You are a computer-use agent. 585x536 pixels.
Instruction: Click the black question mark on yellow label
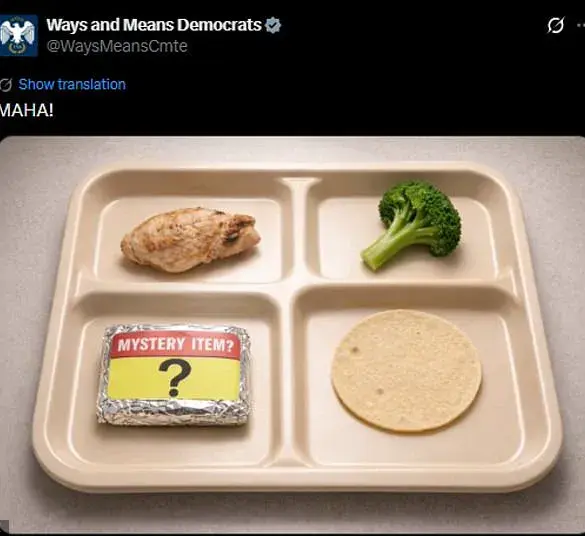[175, 377]
